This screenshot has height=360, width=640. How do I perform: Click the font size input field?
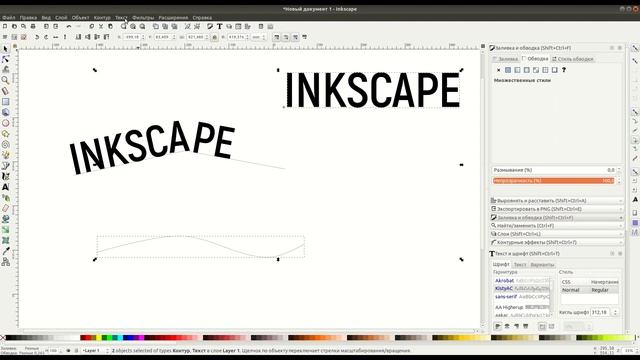click(x=600, y=312)
